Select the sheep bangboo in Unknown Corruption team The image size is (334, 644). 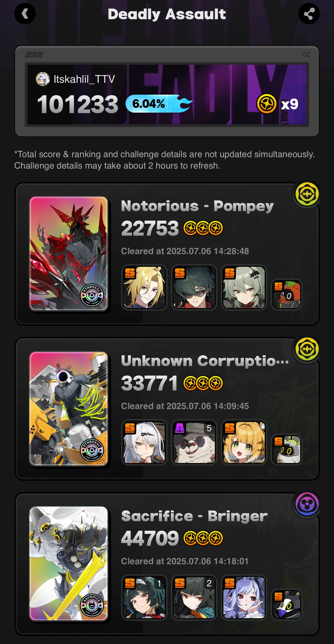287,449
